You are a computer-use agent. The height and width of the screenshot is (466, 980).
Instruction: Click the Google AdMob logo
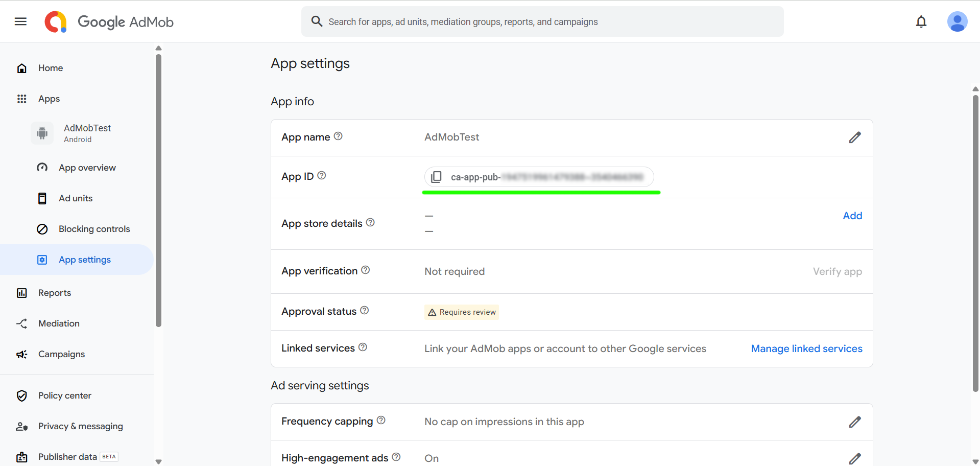tap(109, 22)
